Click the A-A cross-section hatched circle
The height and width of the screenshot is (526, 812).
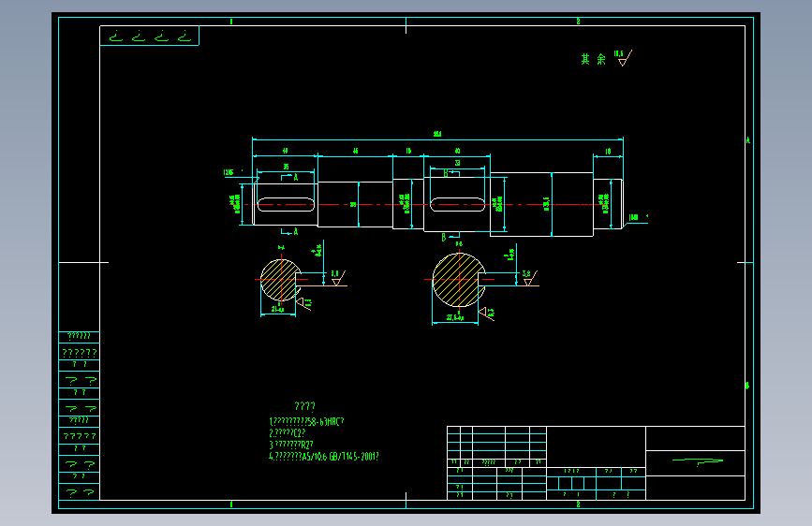(280, 280)
